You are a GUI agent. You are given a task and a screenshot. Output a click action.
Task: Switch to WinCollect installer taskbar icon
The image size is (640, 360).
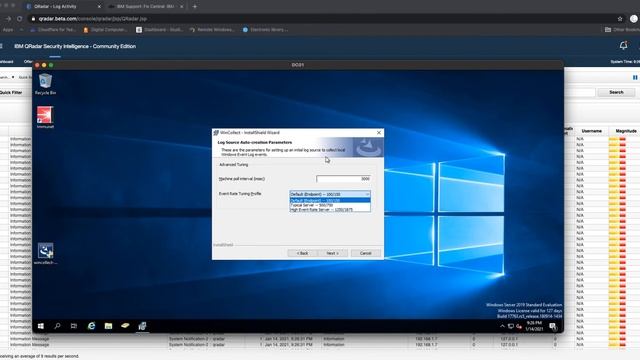(142, 326)
